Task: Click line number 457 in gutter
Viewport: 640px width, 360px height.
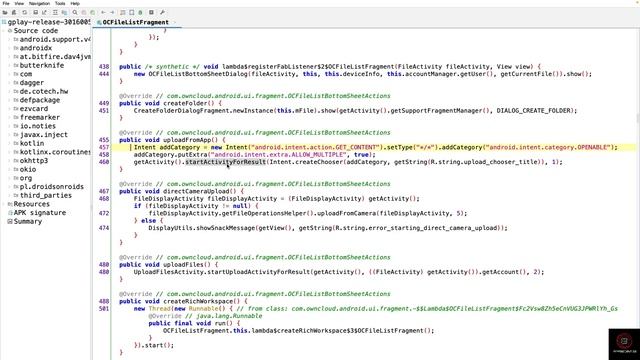Action: pyautogui.click(x=104, y=147)
